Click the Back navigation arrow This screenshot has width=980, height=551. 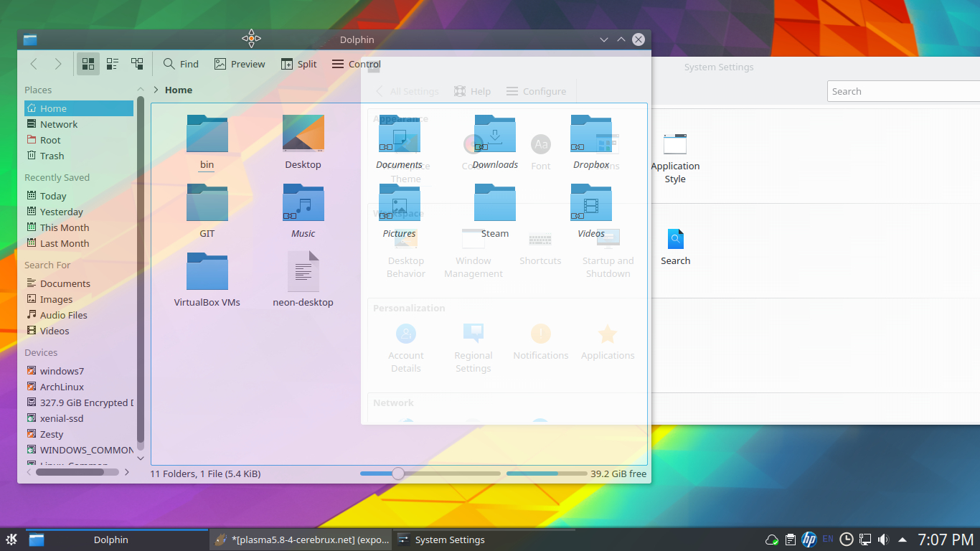(34, 64)
